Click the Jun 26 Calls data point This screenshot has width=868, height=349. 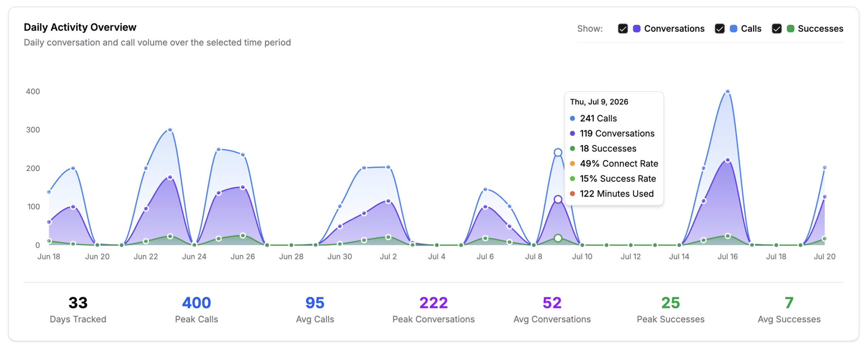click(242, 155)
